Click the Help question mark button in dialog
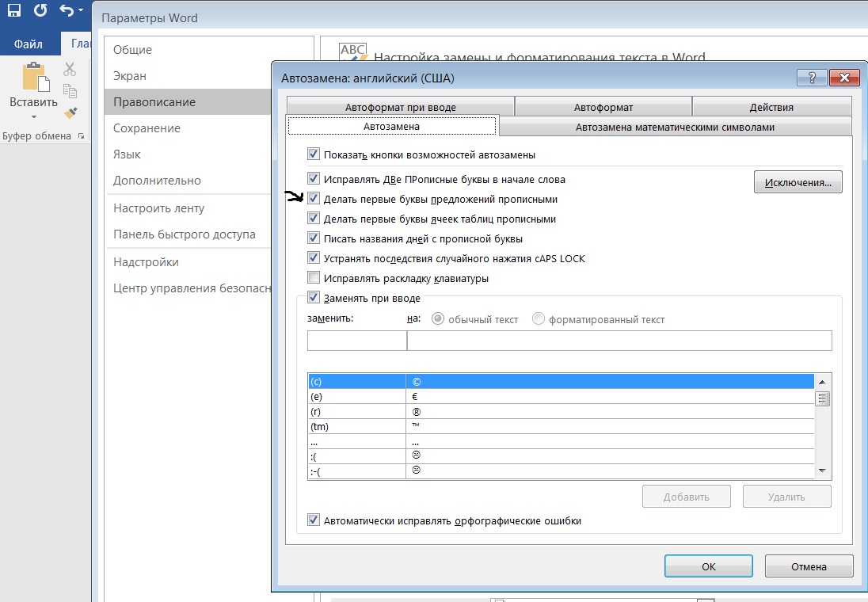 tap(812, 78)
